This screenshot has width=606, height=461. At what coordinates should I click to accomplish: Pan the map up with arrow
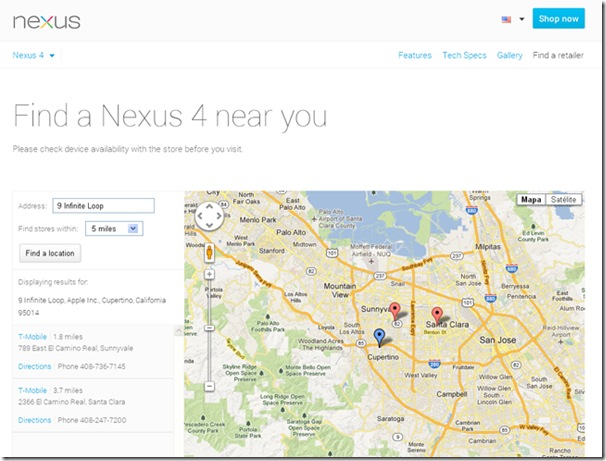[209, 206]
